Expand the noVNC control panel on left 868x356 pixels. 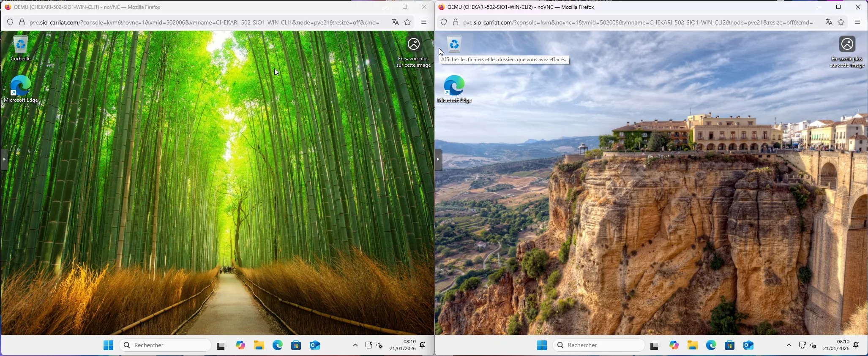(x=4, y=159)
